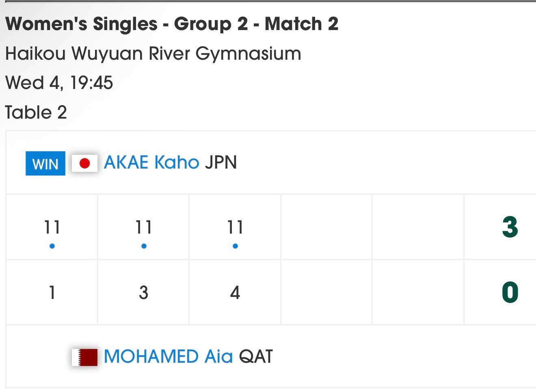Click the Qatar flag icon

pyautogui.click(x=84, y=357)
